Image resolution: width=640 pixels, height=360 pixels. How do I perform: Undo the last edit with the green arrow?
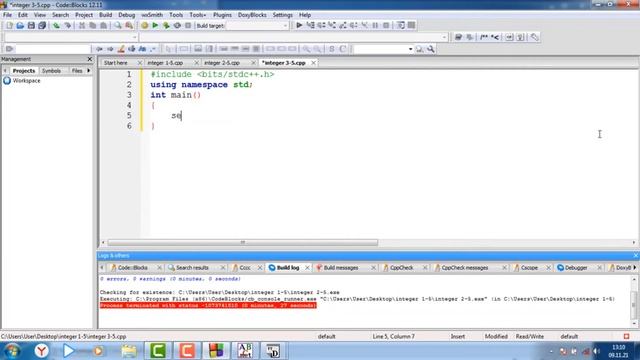coord(56,25)
